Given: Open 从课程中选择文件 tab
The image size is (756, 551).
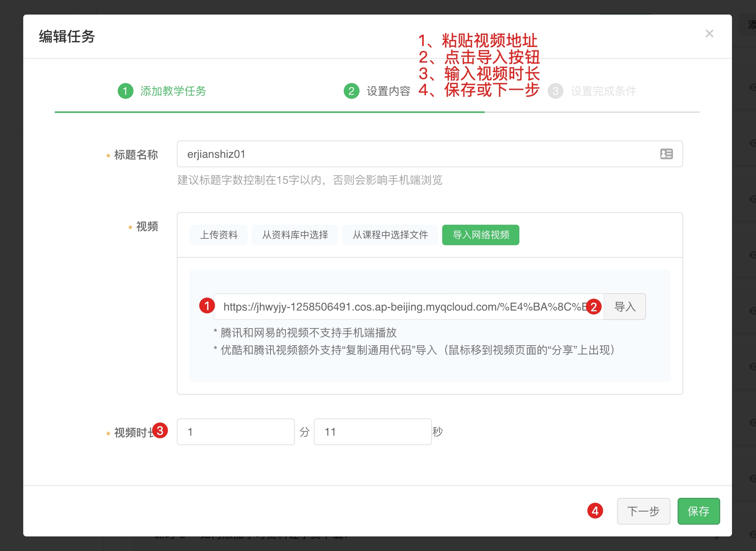Looking at the screenshot, I should (390, 235).
